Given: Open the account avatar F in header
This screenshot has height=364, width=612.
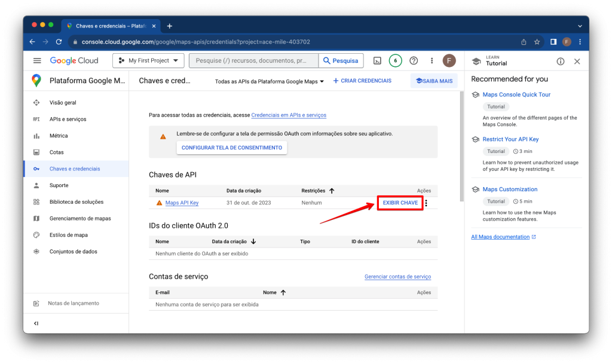Looking at the screenshot, I should click(449, 60).
